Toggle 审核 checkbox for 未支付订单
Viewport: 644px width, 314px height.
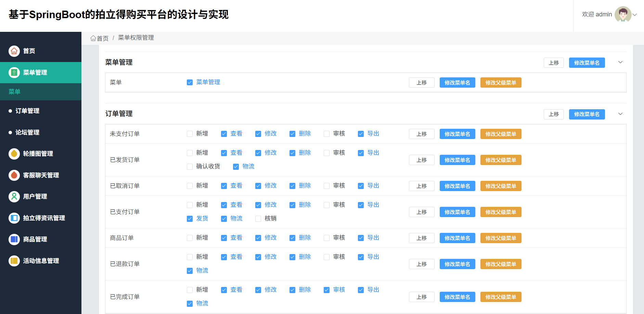(x=326, y=134)
